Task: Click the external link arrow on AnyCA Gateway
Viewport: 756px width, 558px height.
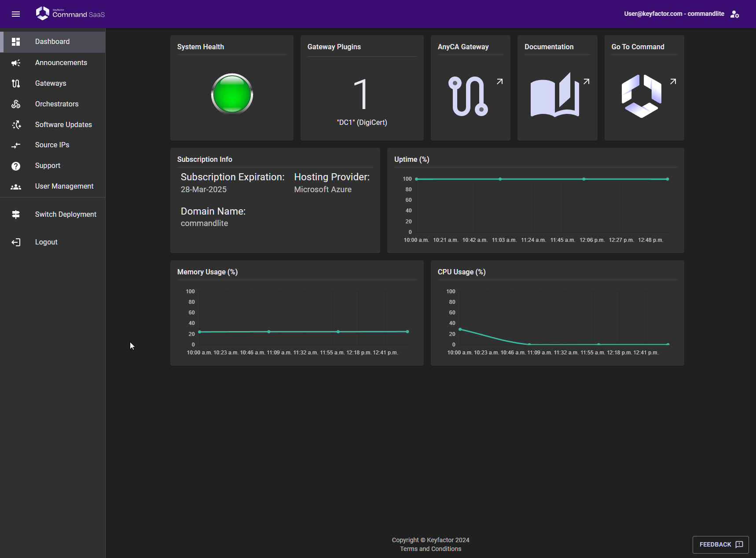Action: point(499,82)
